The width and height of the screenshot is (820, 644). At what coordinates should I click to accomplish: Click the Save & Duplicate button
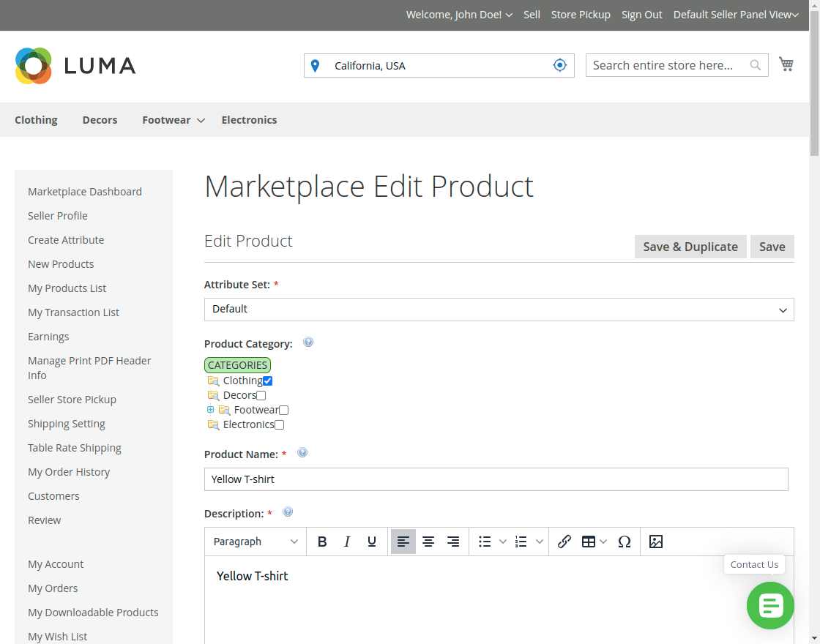pos(690,247)
